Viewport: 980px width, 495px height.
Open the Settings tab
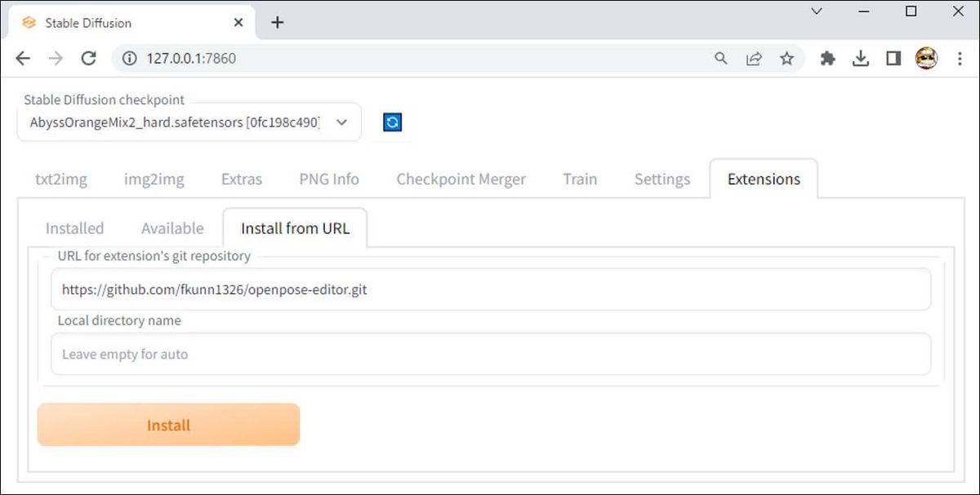[662, 179]
